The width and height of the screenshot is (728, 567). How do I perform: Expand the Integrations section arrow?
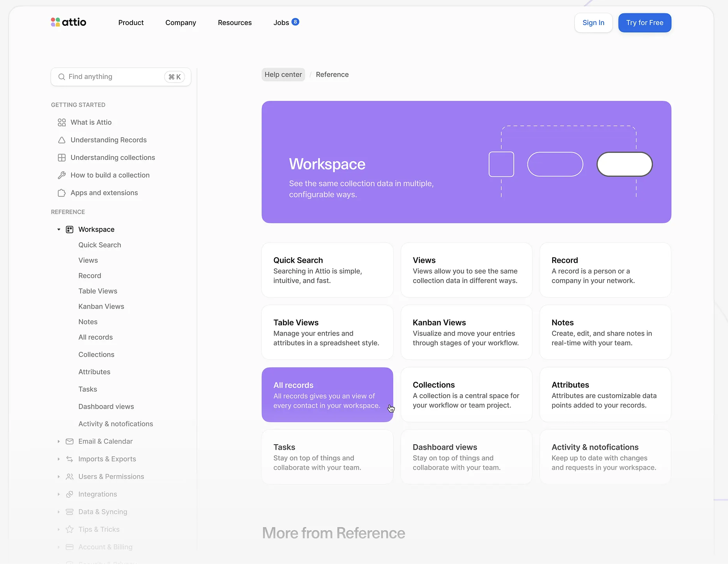pos(59,494)
